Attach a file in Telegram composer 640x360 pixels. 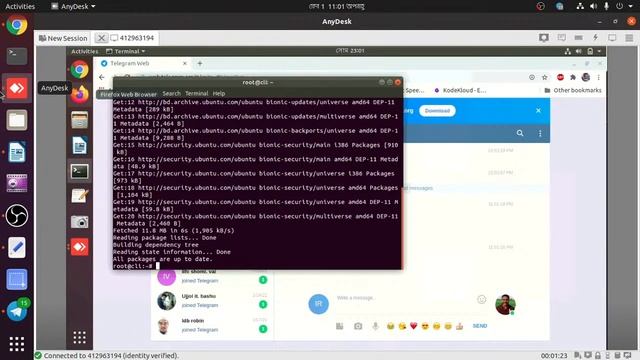coord(340,326)
